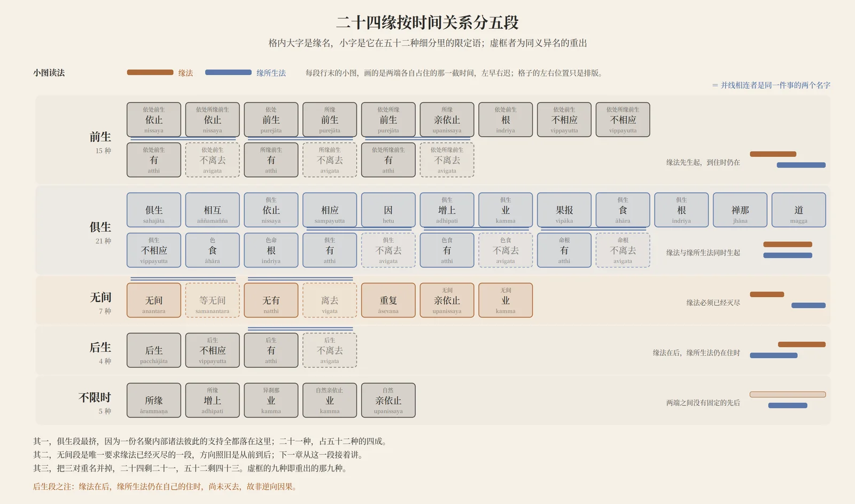
Task: Click the 并线相连者是同一件事的两个名字 note
Action: [771, 85]
